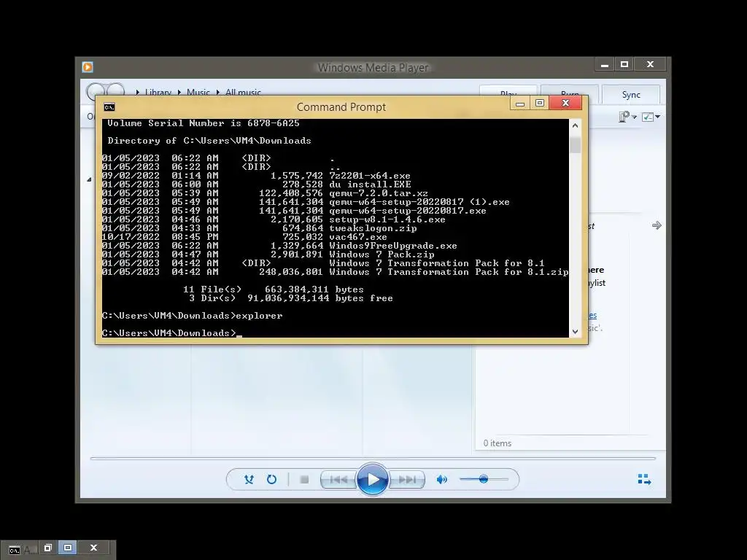This screenshot has width=747, height=560.
Task: Expand the arrow before the Music breadcrumb
Action: [x=179, y=92]
